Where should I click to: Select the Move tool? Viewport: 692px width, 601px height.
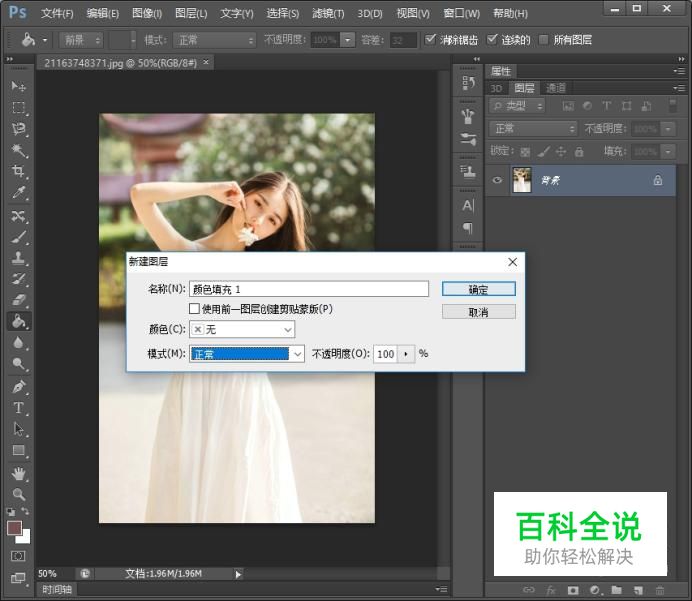point(19,87)
